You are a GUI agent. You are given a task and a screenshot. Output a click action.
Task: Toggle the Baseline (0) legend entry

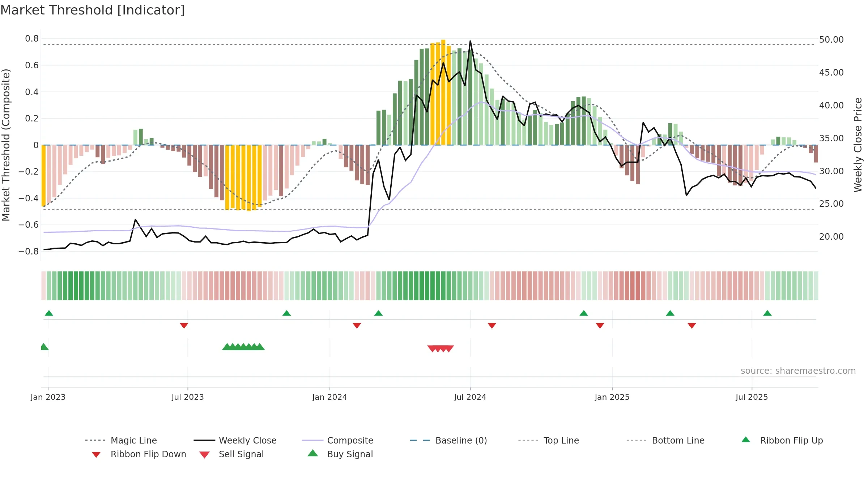(x=448, y=440)
